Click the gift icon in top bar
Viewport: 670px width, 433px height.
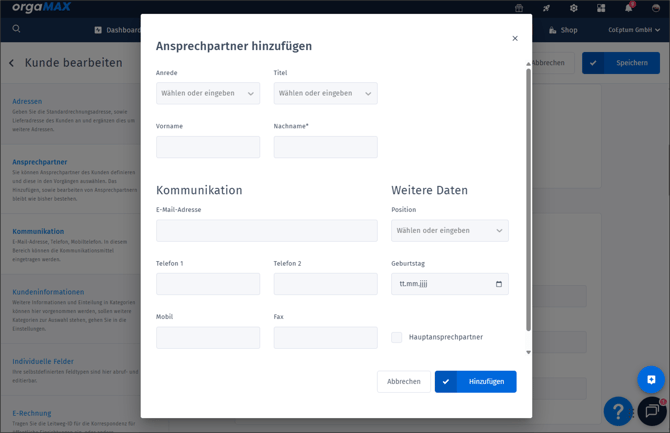pyautogui.click(x=519, y=8)
